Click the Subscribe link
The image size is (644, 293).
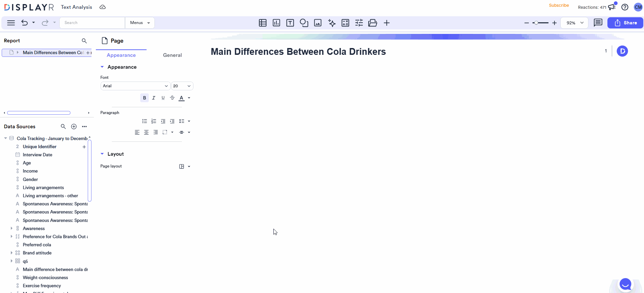(559, 5)
